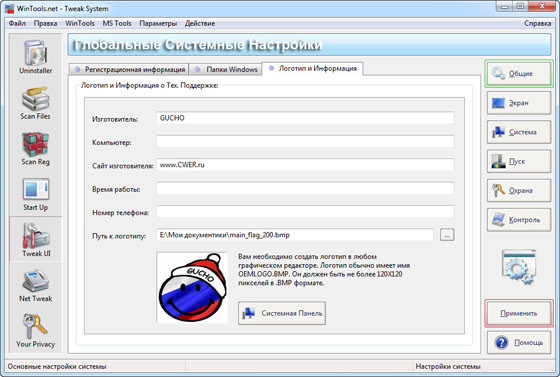Open the Scan Reg tool

[x=35, y=149]
